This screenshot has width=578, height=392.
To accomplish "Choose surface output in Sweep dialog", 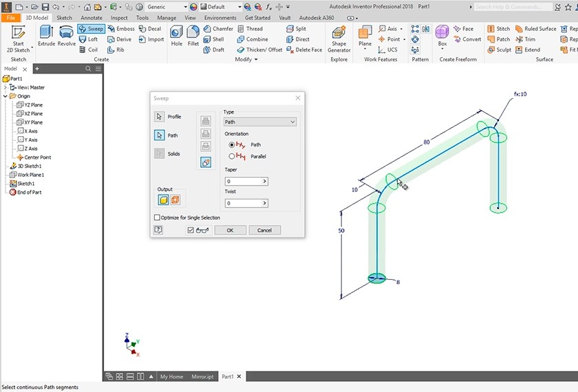I will click(x=175, y=200).
